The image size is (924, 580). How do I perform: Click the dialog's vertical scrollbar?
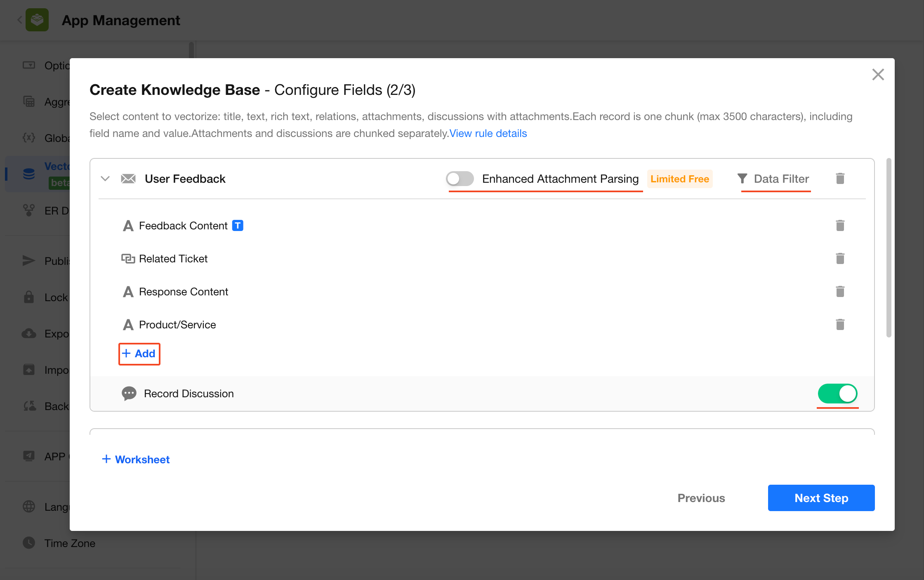click(x=889, y=248)
